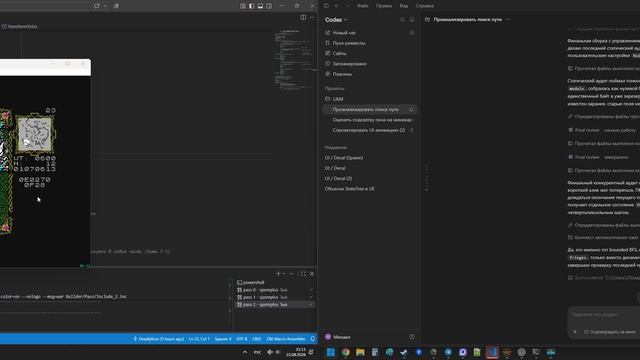Open recent chat UI / Decal (2)
640x360 pixels.
click(x=338, y=178)
